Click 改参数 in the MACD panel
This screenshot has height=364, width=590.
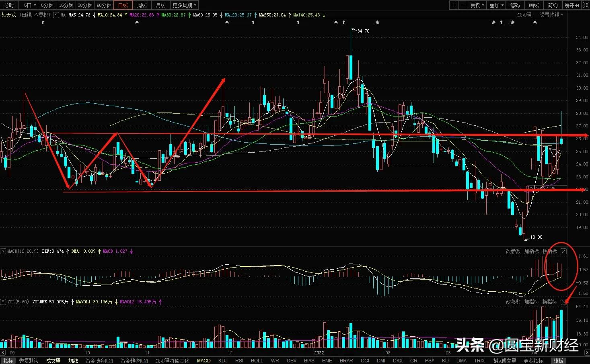(513, 251)
